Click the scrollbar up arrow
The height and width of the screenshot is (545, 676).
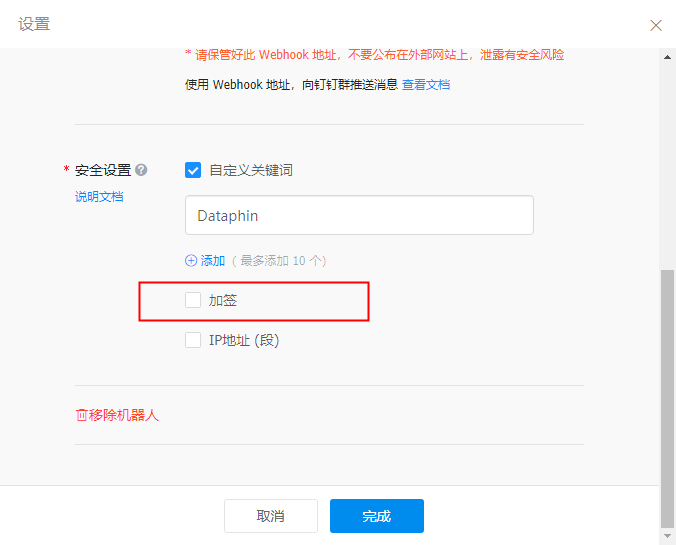tap(667, 57)
